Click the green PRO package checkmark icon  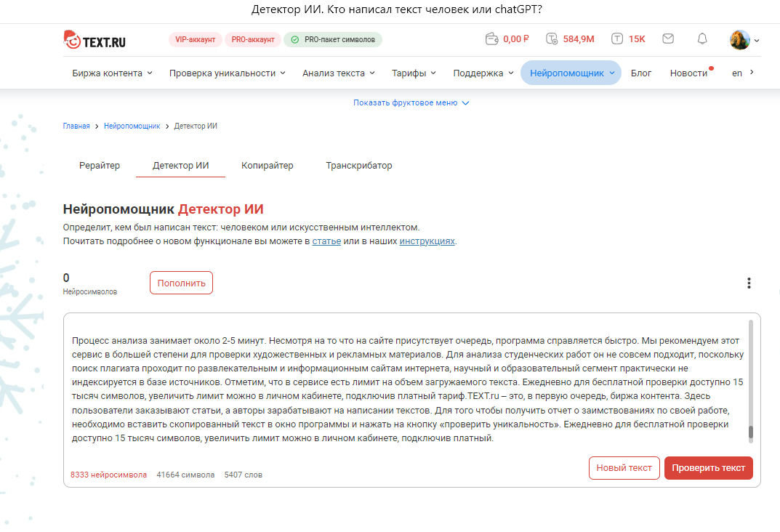click(295, 40)
